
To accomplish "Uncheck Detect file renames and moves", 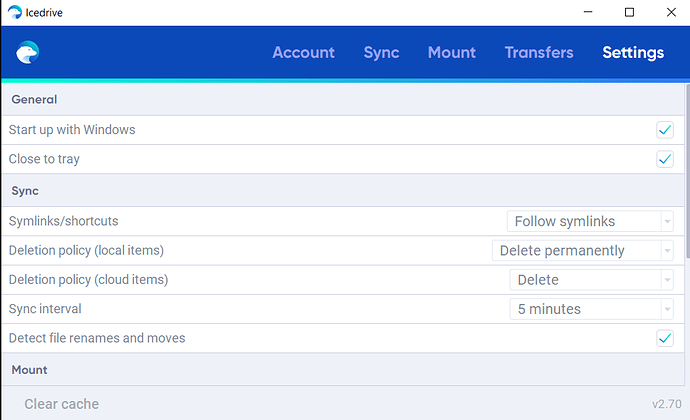I will [664, 338].
